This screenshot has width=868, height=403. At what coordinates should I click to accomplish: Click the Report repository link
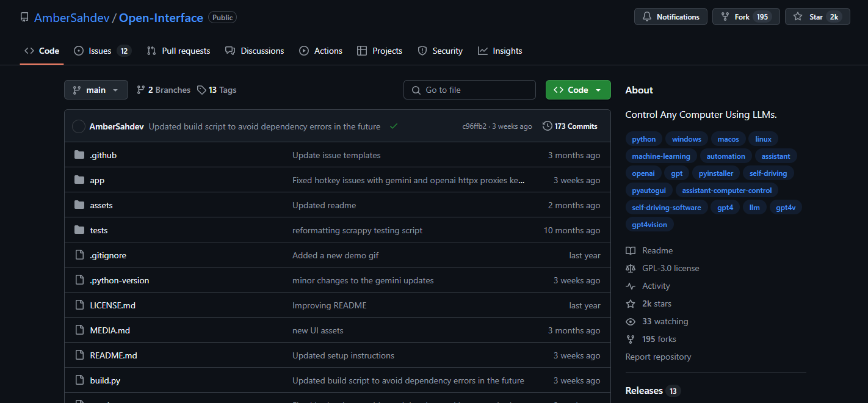coord(659,357)
